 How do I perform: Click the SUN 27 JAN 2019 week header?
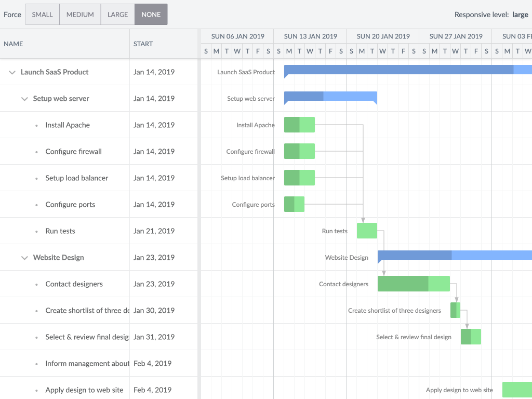456,36
